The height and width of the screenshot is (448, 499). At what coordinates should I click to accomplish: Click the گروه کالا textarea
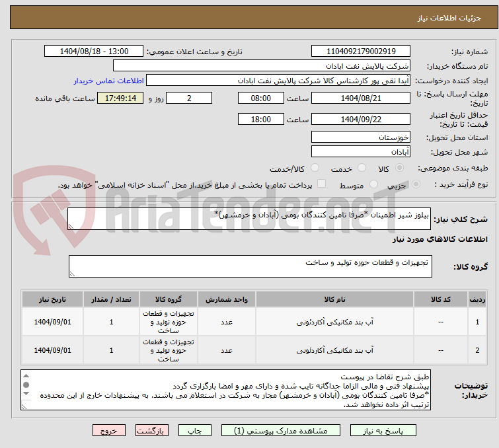(250, 266)
